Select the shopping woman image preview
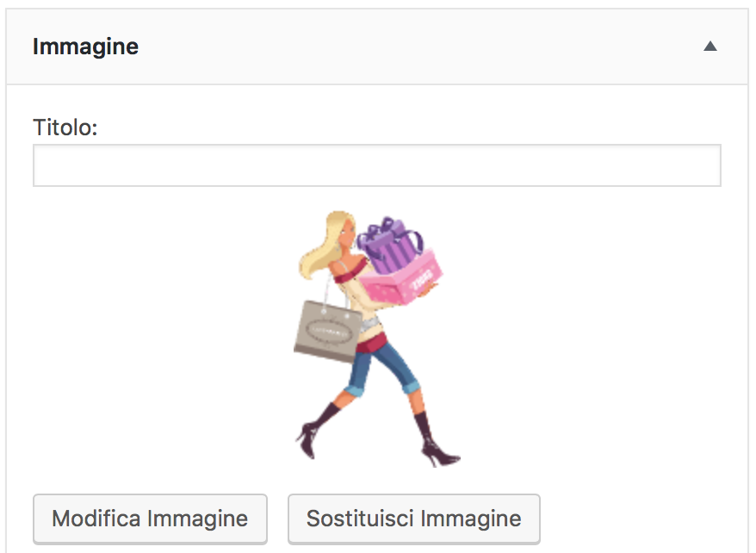Image resolution: width=756 pixels, height=553 pixels. (377, 339)
